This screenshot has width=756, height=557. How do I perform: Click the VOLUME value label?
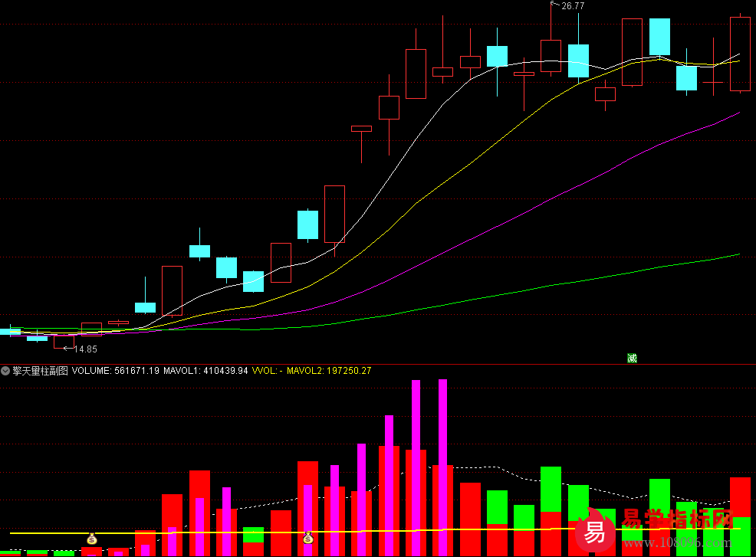pyautogui.click(x=115, y=371)
